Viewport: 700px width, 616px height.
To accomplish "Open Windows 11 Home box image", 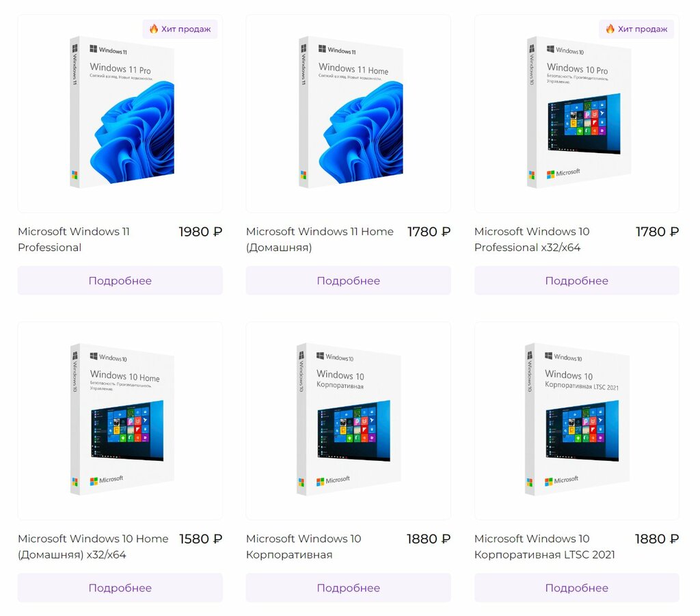I will coord(351,112).
